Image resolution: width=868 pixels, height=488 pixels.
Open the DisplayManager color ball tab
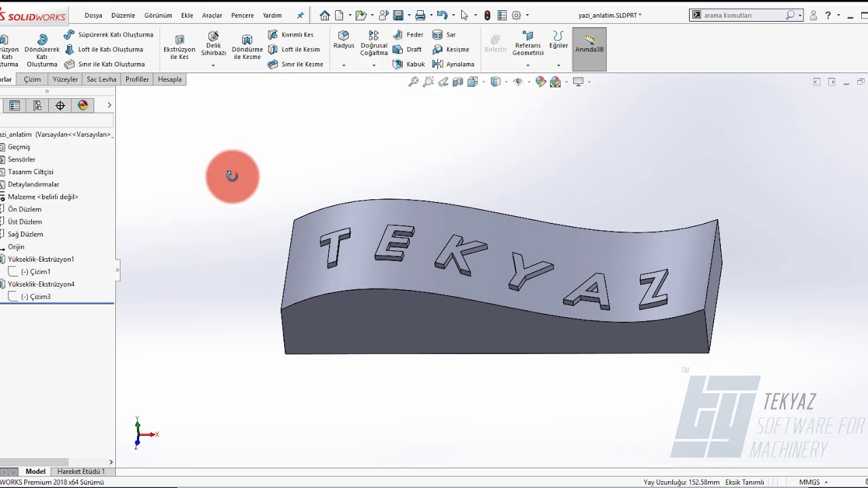(x=83, y=105)
